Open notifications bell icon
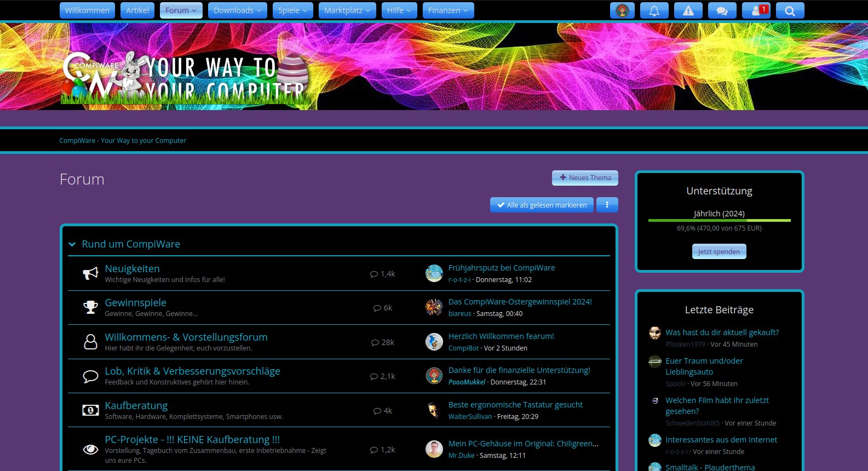This screenshot has height=471, width=868. (x=654, y=10)
